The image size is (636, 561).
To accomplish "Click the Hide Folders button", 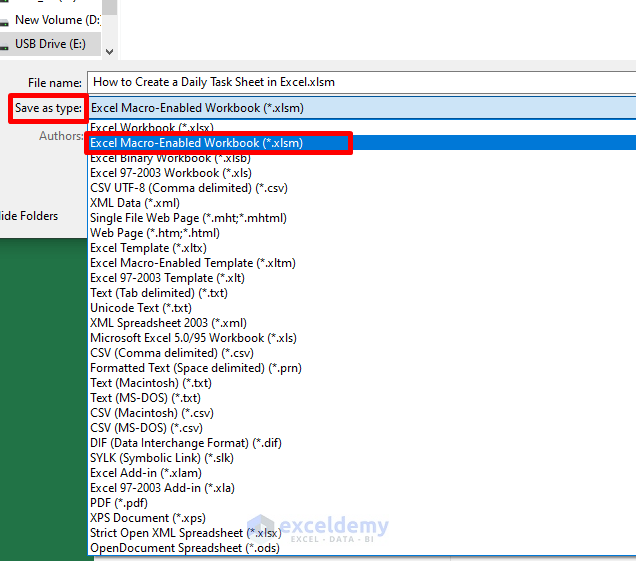I will (29, 216).
